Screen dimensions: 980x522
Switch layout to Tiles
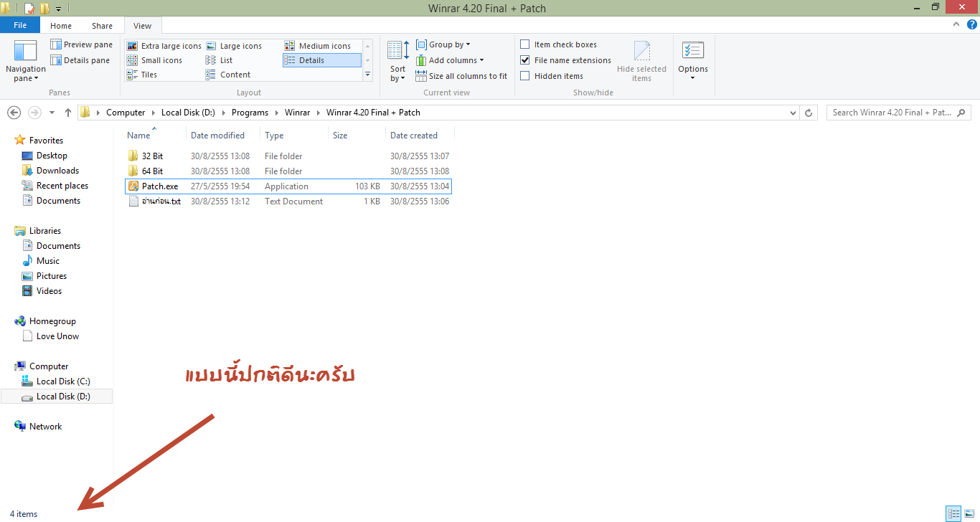142,75
